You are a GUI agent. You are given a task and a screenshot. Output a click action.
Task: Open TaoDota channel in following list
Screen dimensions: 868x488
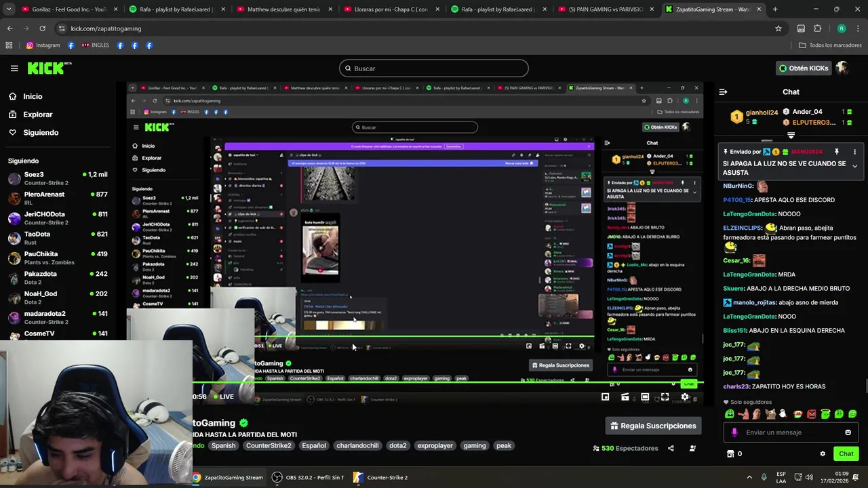click(58, 238)
